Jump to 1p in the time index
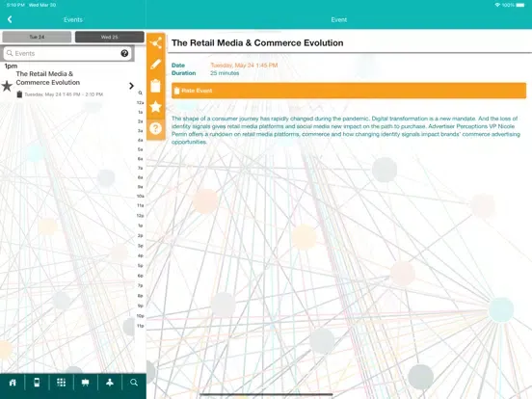The width and height of the screenshot is (532, 399). tap(140, 226)
